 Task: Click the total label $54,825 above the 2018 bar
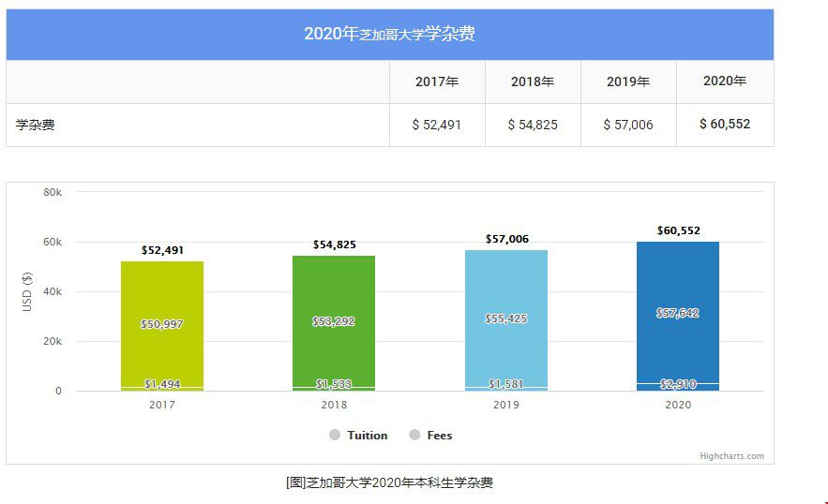[x=334, y=245]
